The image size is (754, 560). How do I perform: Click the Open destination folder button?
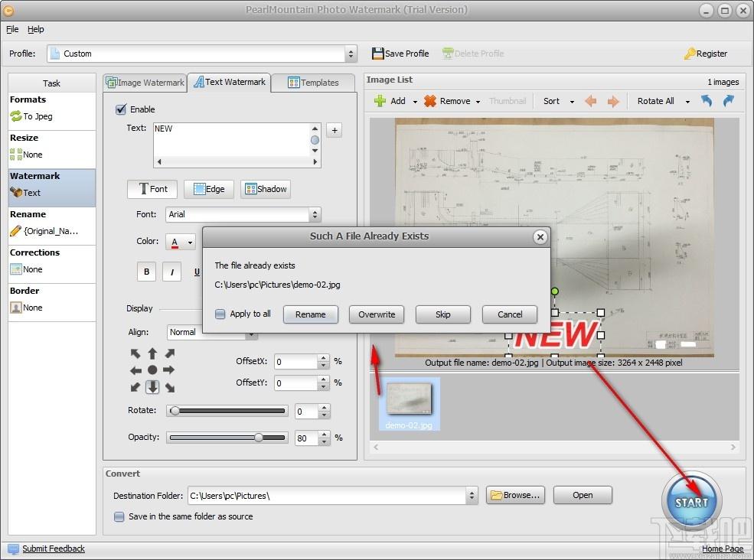583,495
